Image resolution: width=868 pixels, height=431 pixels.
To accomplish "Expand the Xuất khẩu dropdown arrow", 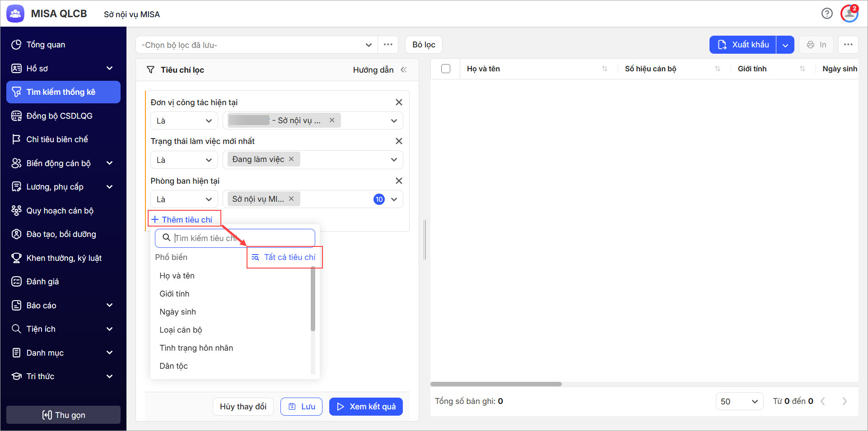I will coord(785,45).
